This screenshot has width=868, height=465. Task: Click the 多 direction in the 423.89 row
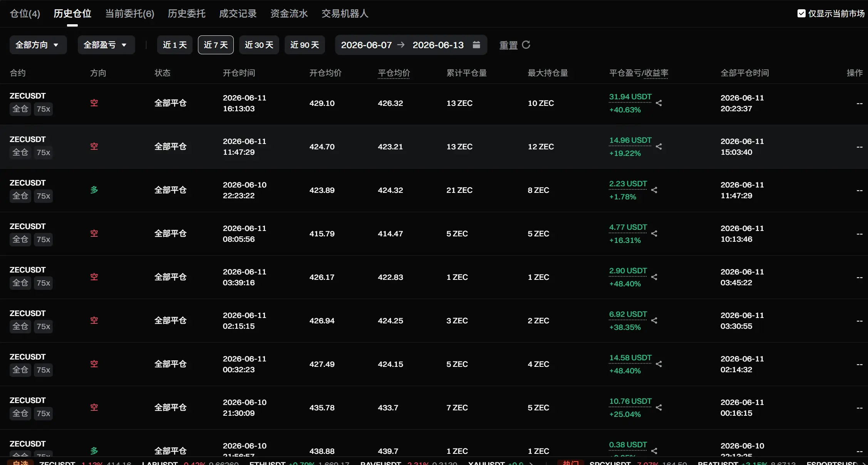(x=94, y=190)
